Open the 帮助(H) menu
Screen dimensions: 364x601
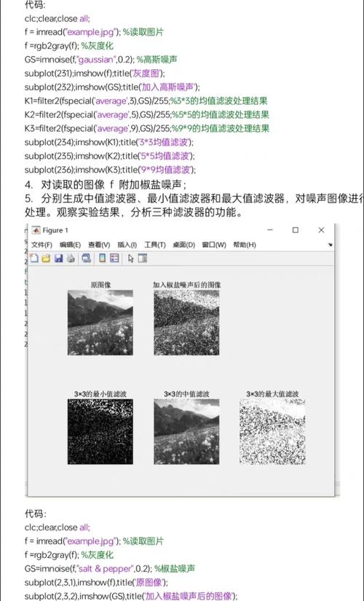[x=245, y=245]
